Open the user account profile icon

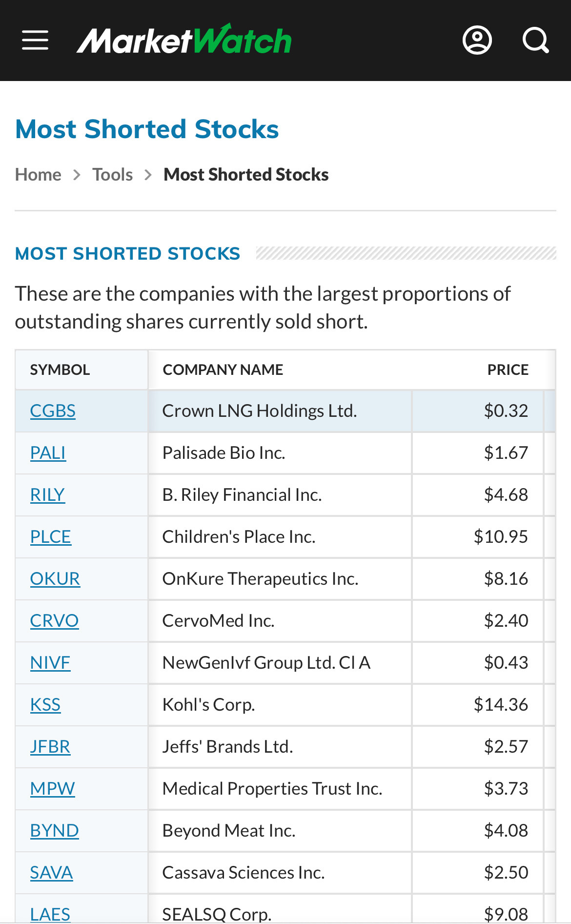(x=477, y=40)
